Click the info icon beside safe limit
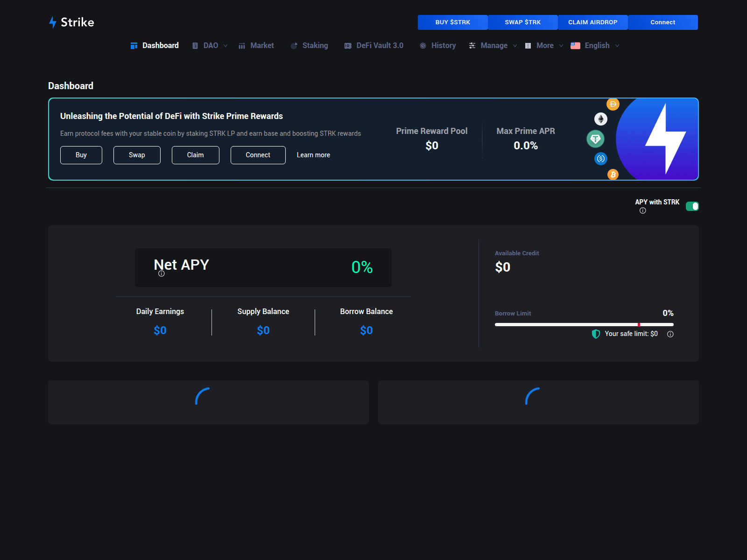 (x=670, y=334)
